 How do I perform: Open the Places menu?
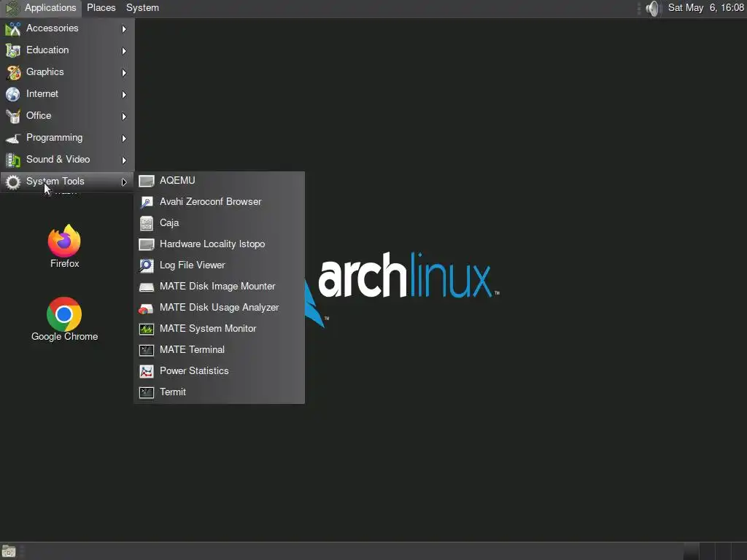pyautogui.click(x=101, y=7)
